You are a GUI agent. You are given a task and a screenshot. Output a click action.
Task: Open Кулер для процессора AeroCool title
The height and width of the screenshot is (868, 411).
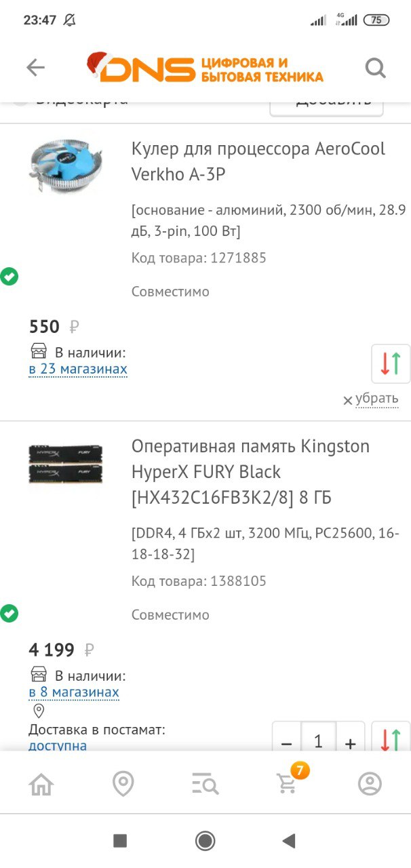[x=258, y=161]
